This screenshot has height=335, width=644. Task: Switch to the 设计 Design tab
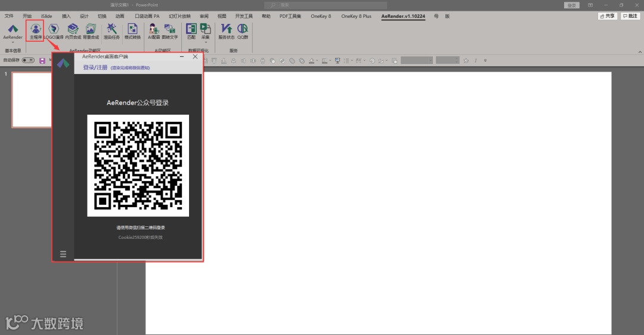point(84,16)
